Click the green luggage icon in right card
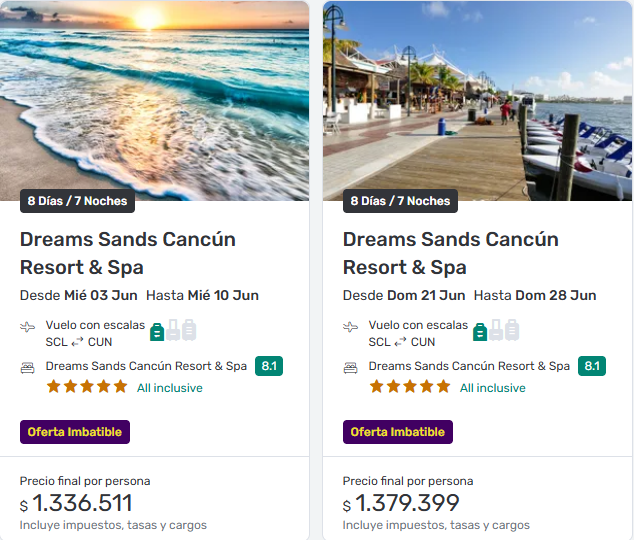 [481, 331]
